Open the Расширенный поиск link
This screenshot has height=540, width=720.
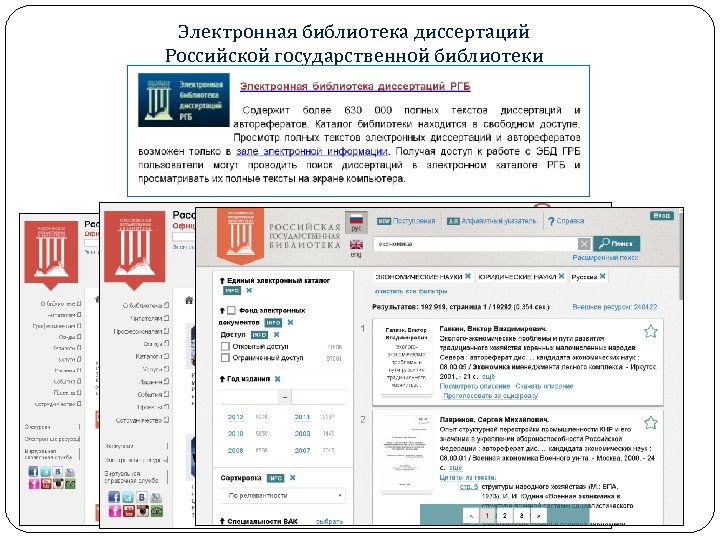pyautogui.click(x=605, y=258)
